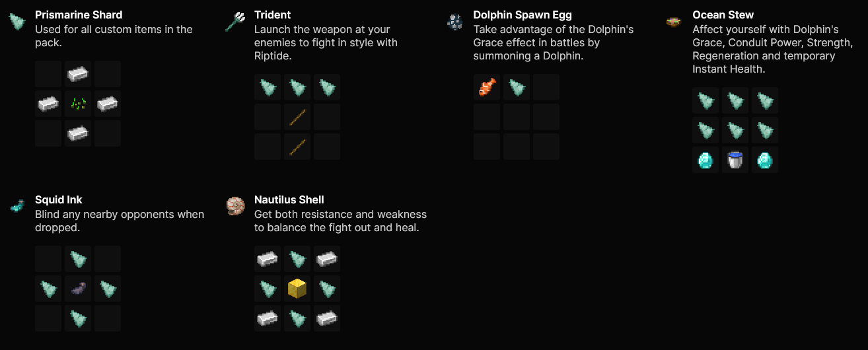Click the left diamond in Ocean Stew recipe
868x350 pixels.
click(705, 160)
